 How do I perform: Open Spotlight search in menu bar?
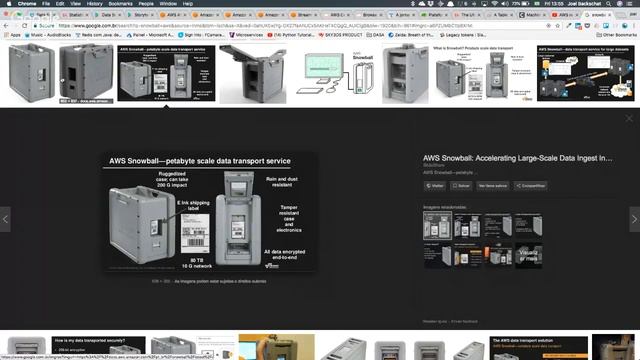pyautogui.click(x=608, y=4)
